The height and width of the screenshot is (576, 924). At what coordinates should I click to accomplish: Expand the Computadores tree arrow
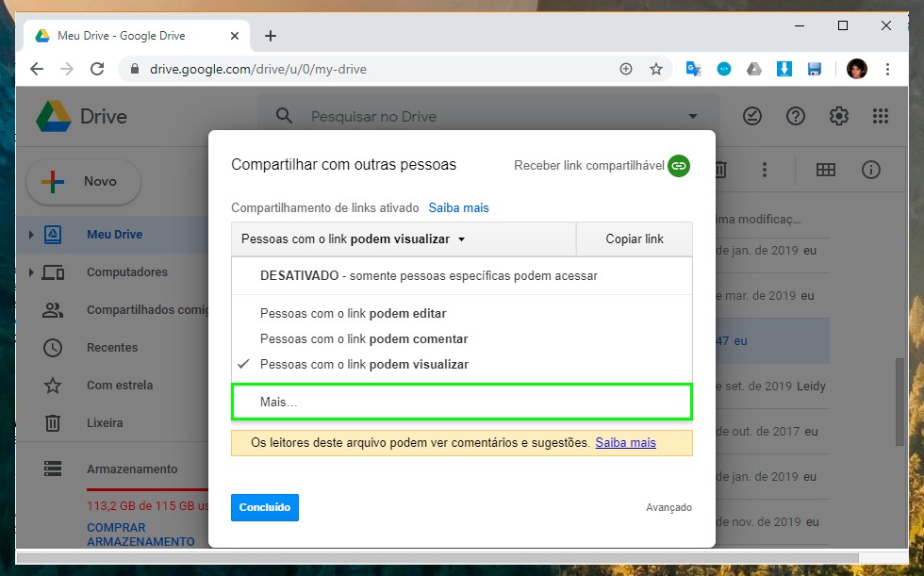(31, 272)
